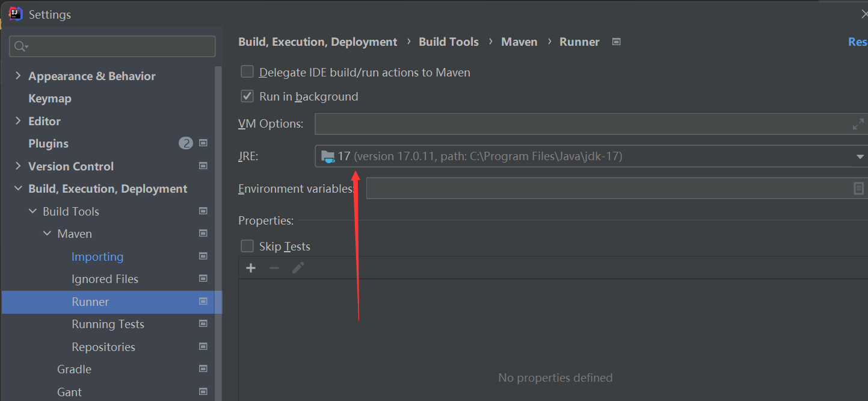Select Keymap in the settings sidebar

click(50, 98)
